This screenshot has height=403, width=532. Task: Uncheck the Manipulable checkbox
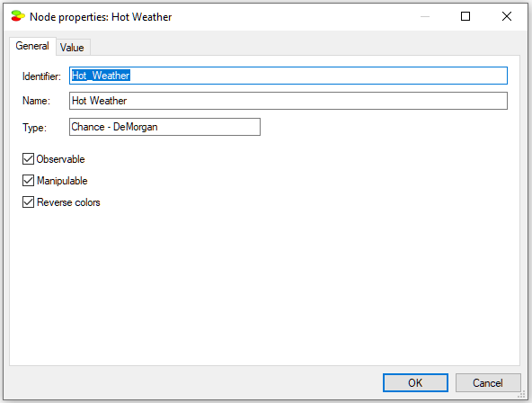(28, 181)
